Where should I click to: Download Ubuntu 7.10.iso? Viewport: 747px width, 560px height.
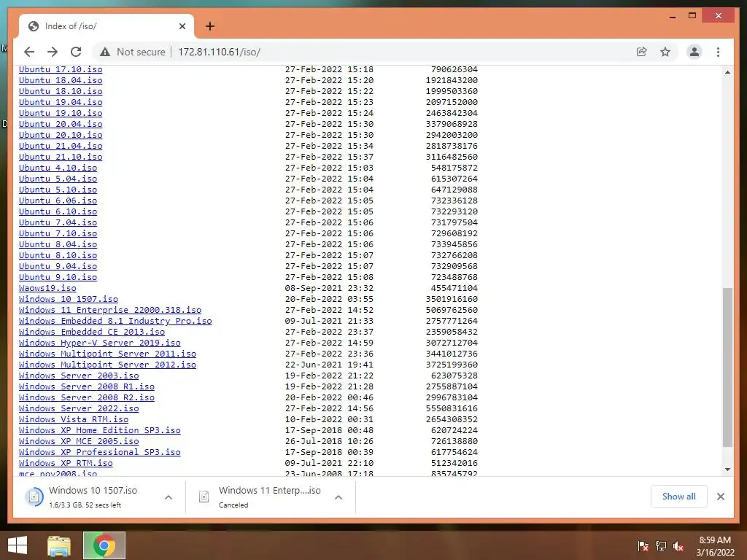click(58, 234)
